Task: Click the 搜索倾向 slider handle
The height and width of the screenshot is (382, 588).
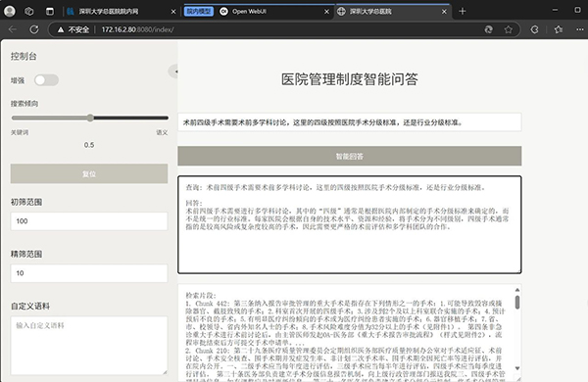Action: [90, 118]
